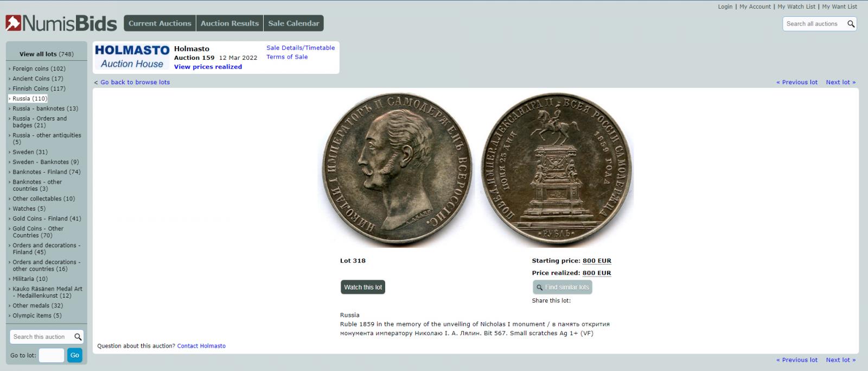Click the Holmasto Auction House logo
This screenshot has height=371, width=868.
(x=132, y=57)
